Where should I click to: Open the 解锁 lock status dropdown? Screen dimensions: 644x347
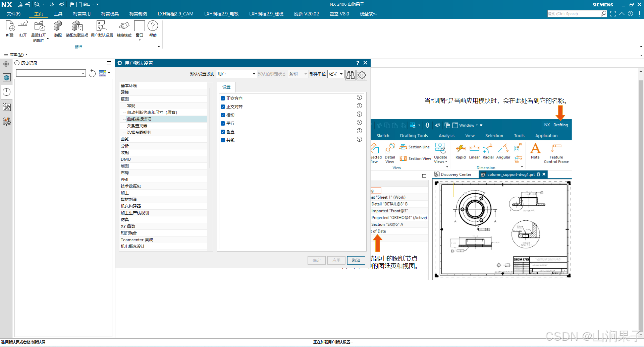pos(298,74)
